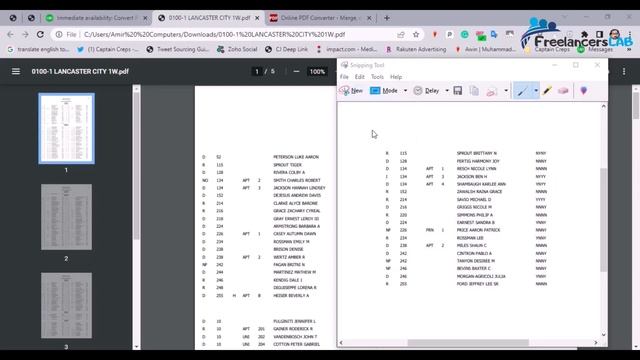Image resolution: width=640 pixels, height=360 pixels.
Task: Open Tweet Sourcing Gui bookmark
Action: (x=178, y=49)
